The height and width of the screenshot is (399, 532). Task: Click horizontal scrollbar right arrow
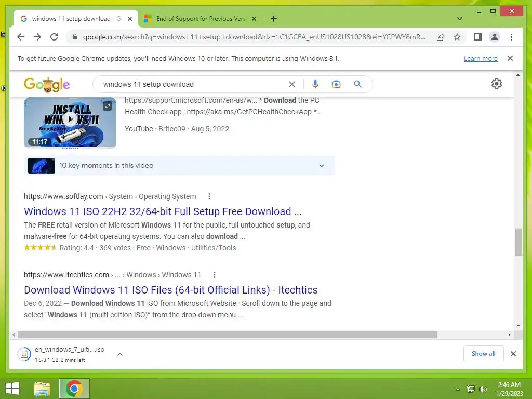509,335
